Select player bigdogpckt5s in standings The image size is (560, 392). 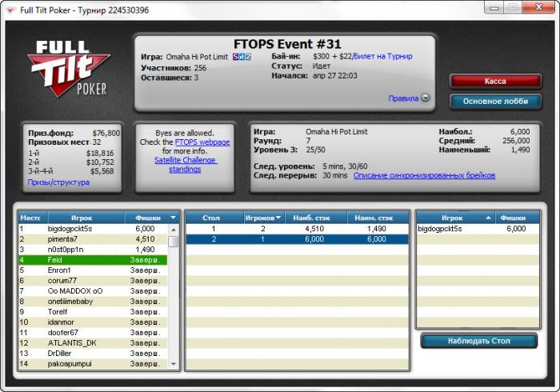pos(93,229)
